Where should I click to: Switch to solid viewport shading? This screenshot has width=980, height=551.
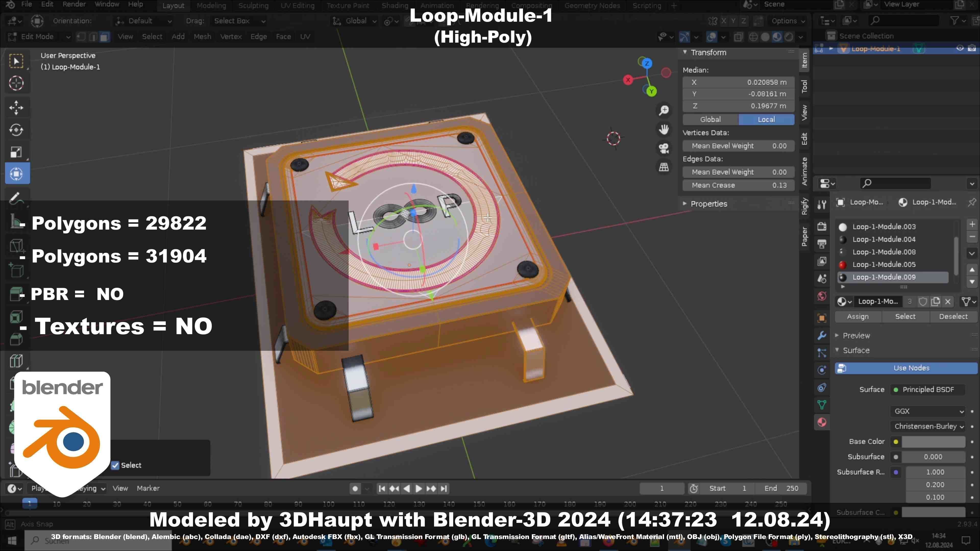click(765, 37)
